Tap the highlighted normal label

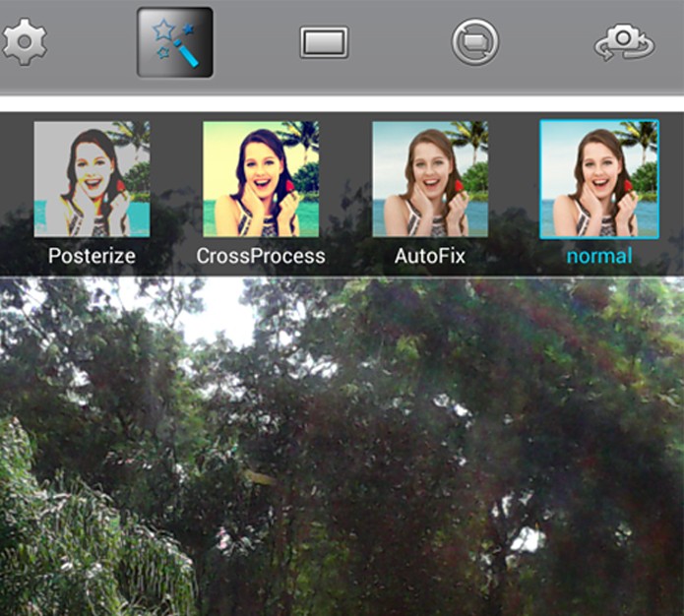click(x=599, y=256)
